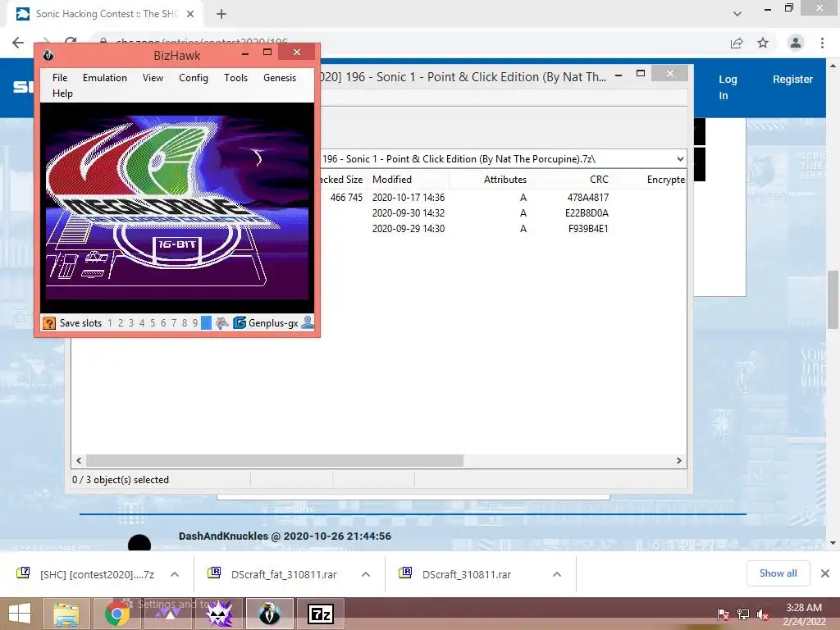Open File Explorer from the taskbar
This screenshot has width=840, height=630.
66,614
